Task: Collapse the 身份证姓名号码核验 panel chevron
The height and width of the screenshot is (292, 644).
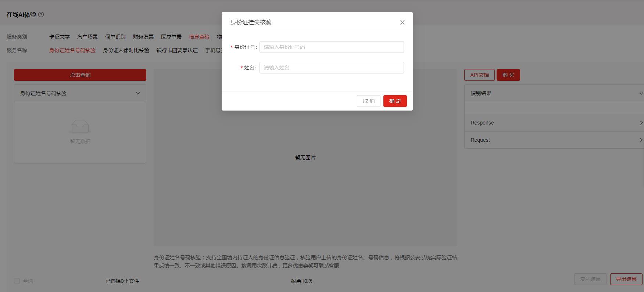Action: click(138, 93)
